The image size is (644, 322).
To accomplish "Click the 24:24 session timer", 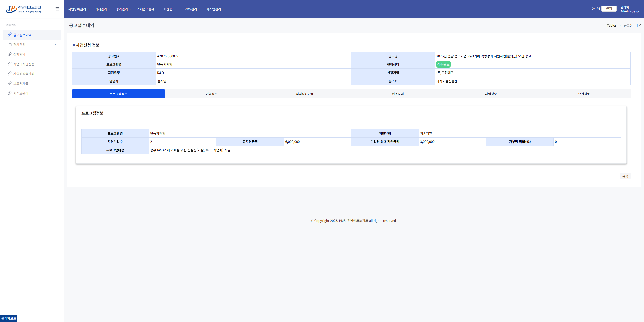I will pyautogui.click(x=596, y=9).
